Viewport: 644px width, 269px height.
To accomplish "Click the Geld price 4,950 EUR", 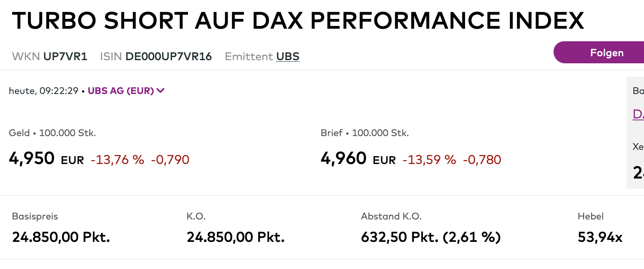I will click(46, 158).
